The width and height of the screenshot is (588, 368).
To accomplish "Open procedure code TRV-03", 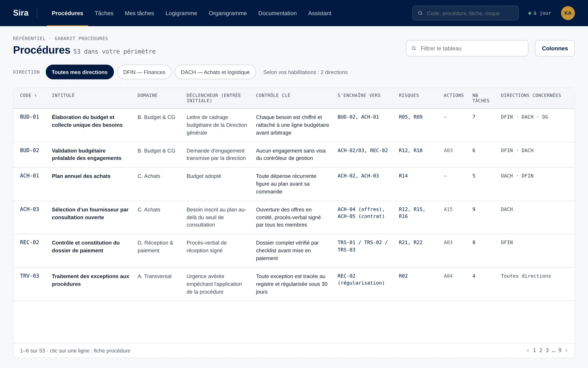I will [29, 276].
